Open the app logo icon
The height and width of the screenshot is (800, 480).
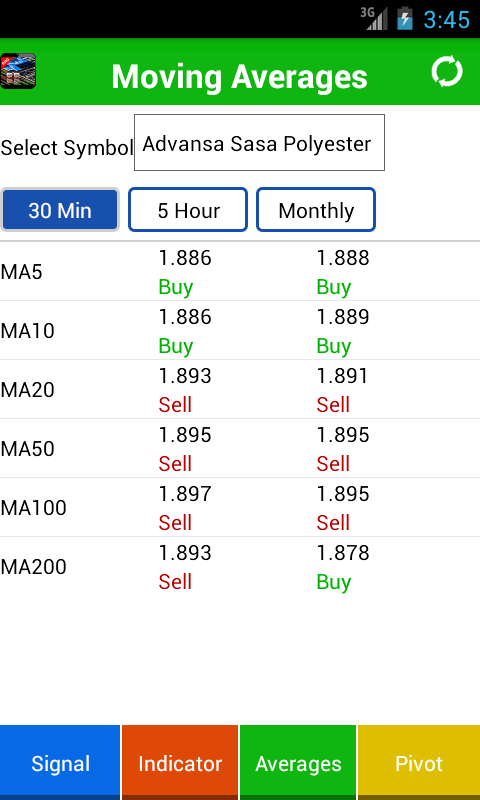pyautogui.click(x=18, y=71)
